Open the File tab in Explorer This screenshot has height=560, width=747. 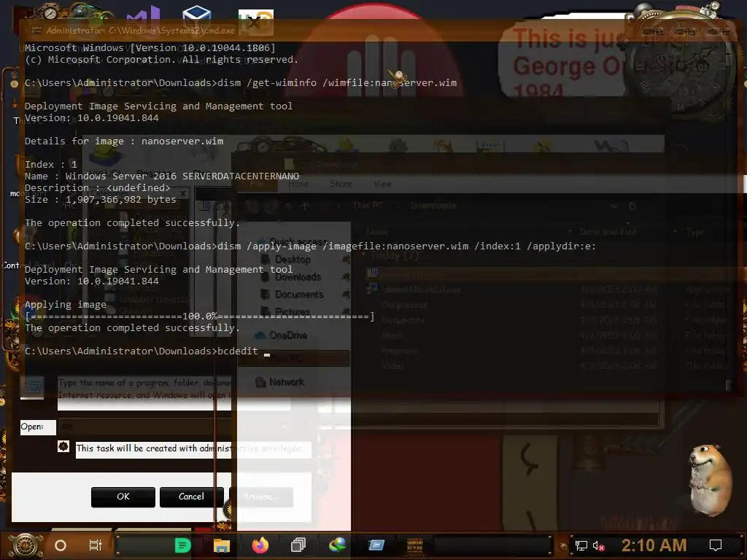[x=258, y=184]
